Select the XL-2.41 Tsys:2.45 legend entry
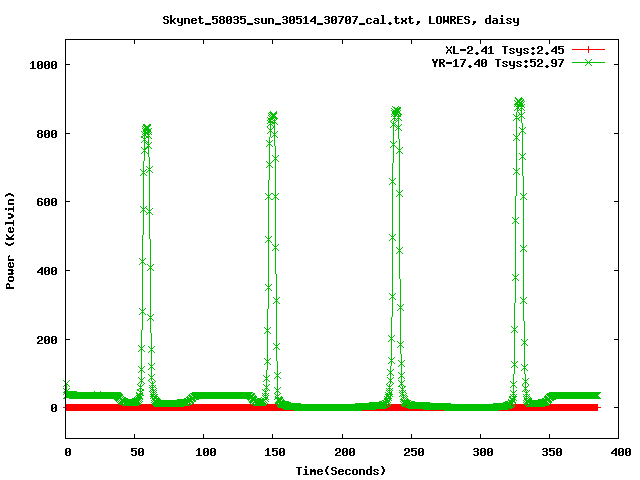Image resolution: width=640 pixels, height=480 pixels. click(x=504, y=50)
